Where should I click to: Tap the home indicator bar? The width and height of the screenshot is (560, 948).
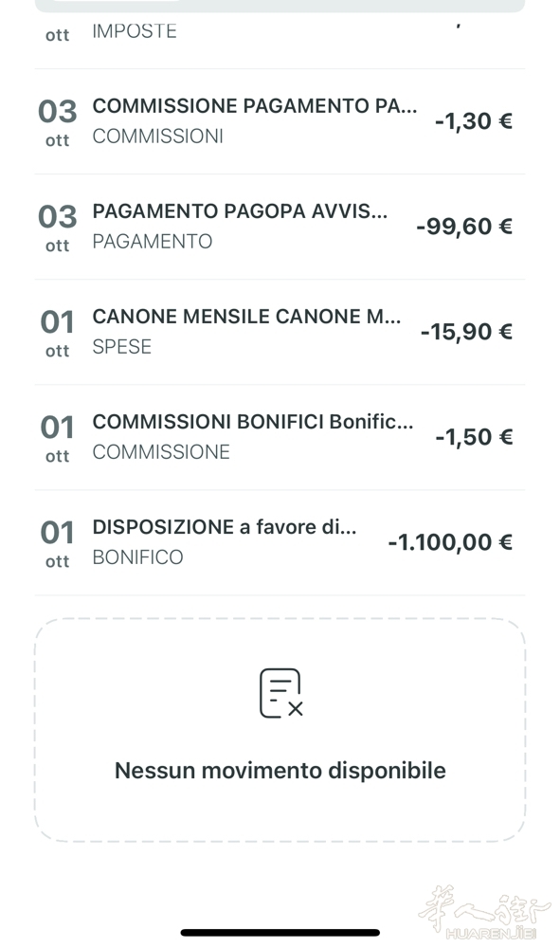280,932
